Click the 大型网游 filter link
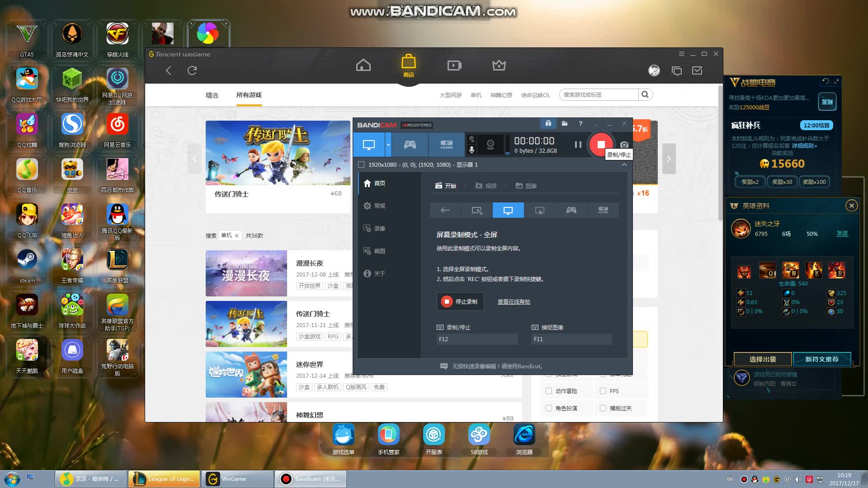868x488 pixels. (x=451, y=95)
